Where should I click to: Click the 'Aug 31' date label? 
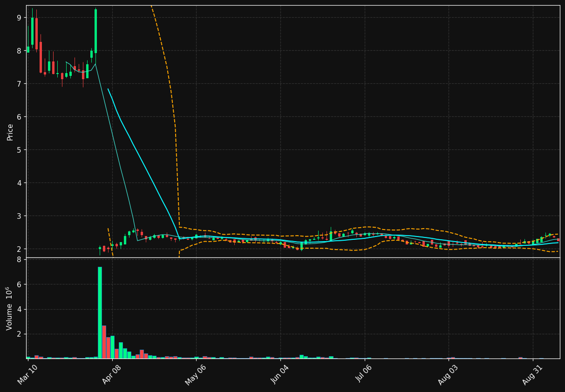point(532,374)
